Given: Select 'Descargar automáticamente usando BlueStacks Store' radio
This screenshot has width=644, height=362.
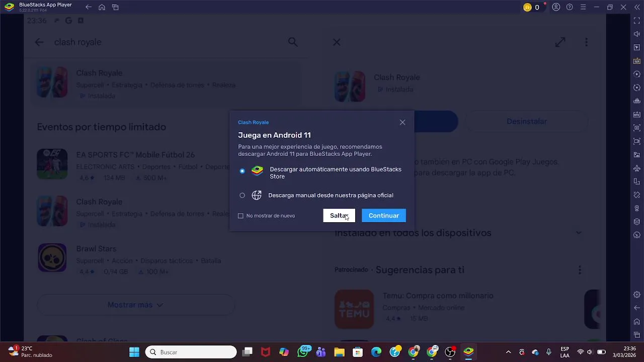Looking at the screenshot, I should (x=242, y=171).
